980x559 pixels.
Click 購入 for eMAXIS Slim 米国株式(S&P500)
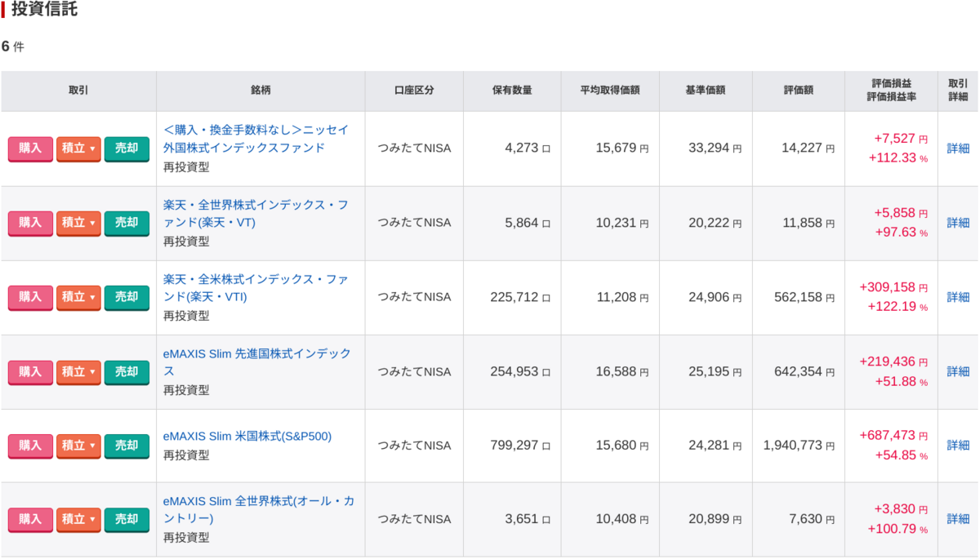click(x=30, y=446)
